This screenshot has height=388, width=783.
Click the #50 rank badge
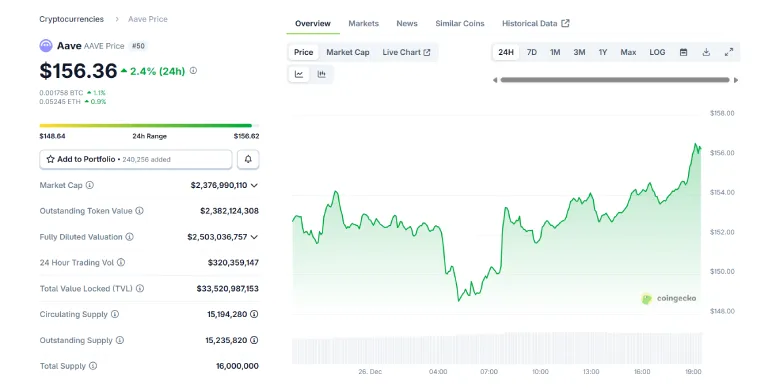[138, 46]
